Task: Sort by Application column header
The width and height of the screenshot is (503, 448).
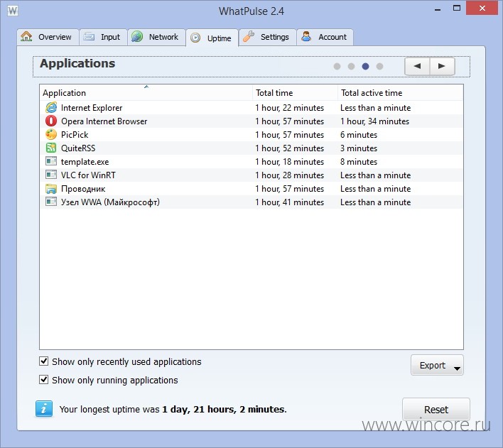Action: pos(146,93)
